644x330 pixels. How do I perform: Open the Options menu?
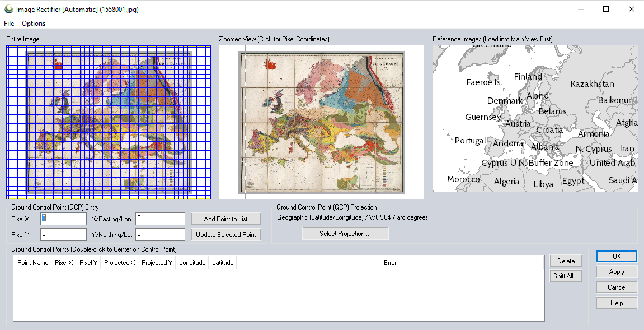coord(34,24)
